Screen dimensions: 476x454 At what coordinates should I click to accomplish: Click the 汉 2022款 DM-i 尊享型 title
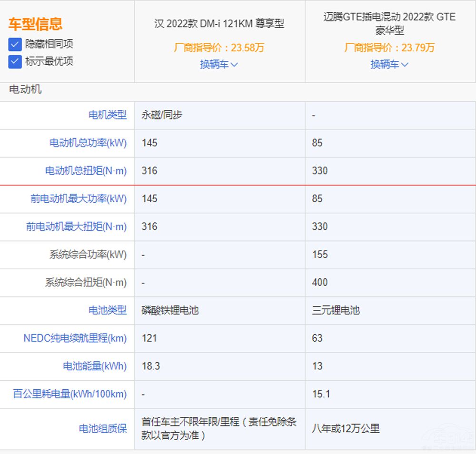click(219, 24)
